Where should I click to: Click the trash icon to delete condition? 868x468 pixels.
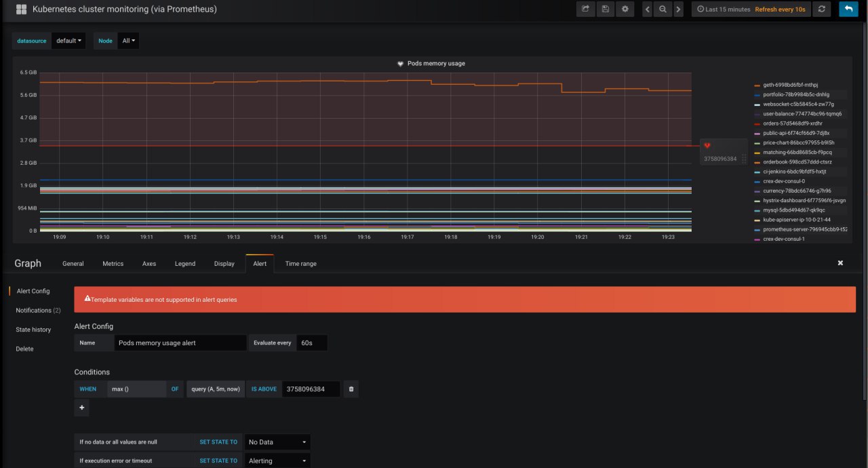(351, 389)
